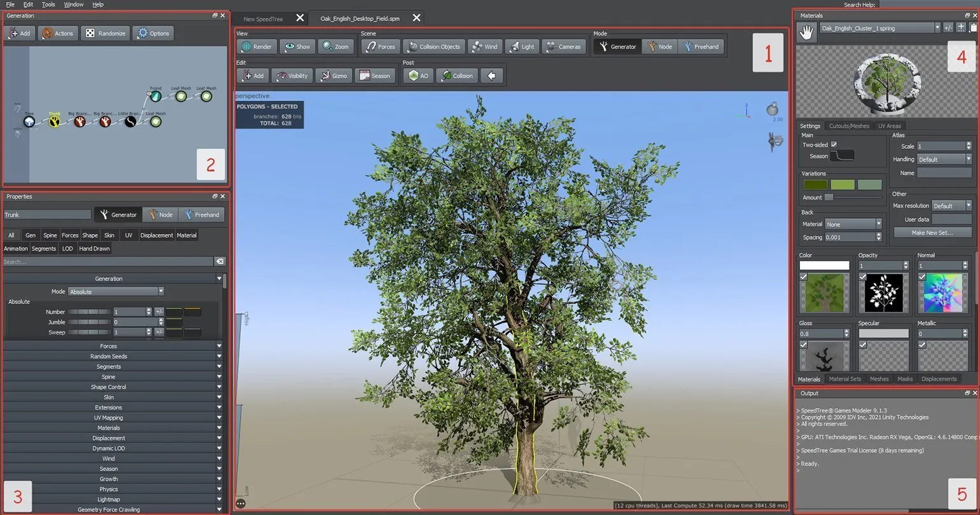Expand the Random Seeds section
The height and width of the screenshot is (515, 980).
click(x=109, y=356)
